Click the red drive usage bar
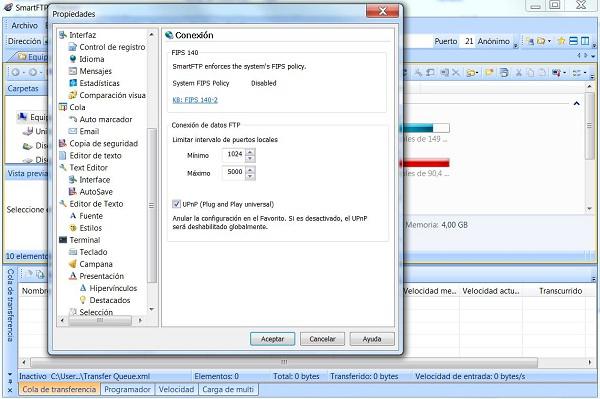Screen dimensions: 600x399 425,164
